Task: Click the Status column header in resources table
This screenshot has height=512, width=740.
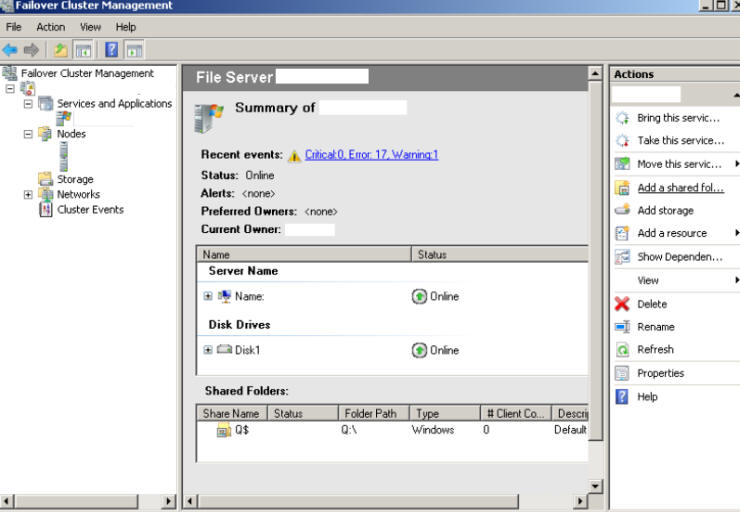Action: click(500, 254)
